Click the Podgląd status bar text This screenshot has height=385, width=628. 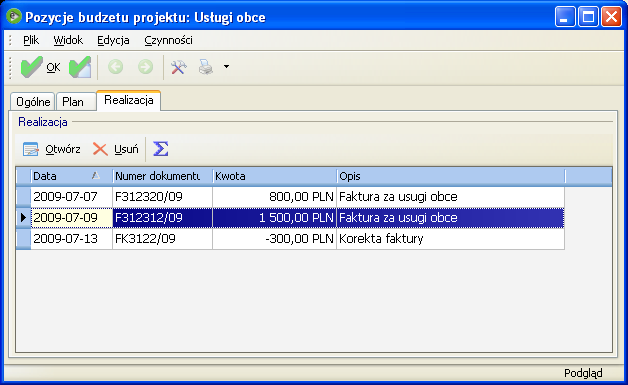coord(583,373)
